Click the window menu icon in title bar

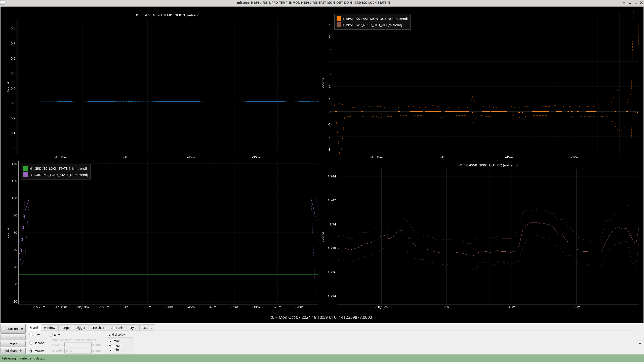click(x=3, y=3)
